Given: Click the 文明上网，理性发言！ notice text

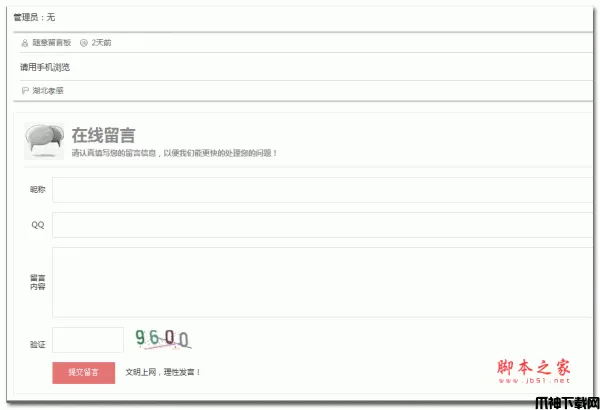Looking at the screenshot, I should (x=163, y=372).
